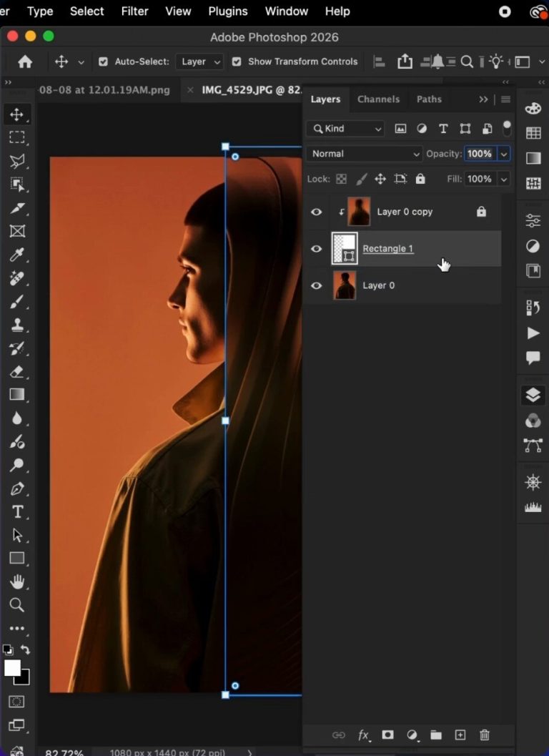
Task: Select the Eyedropper tool
Action: click(17, 254)
